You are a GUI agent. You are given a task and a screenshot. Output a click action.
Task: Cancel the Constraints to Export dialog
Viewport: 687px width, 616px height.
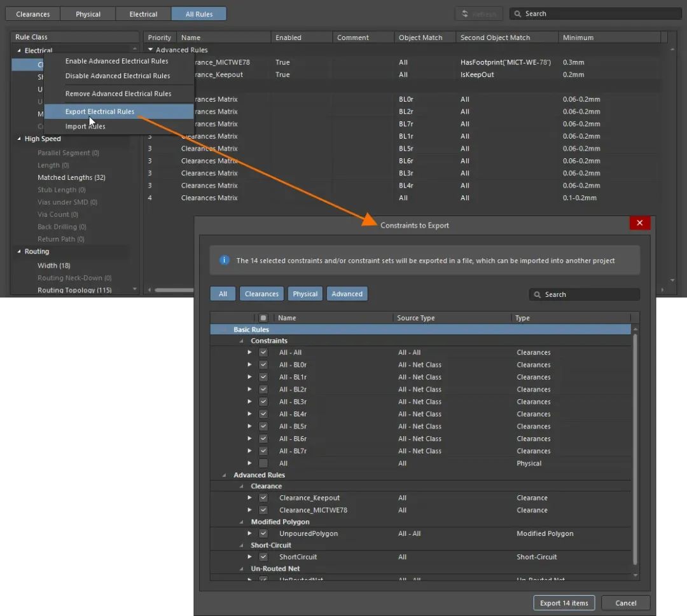[626, 603]
